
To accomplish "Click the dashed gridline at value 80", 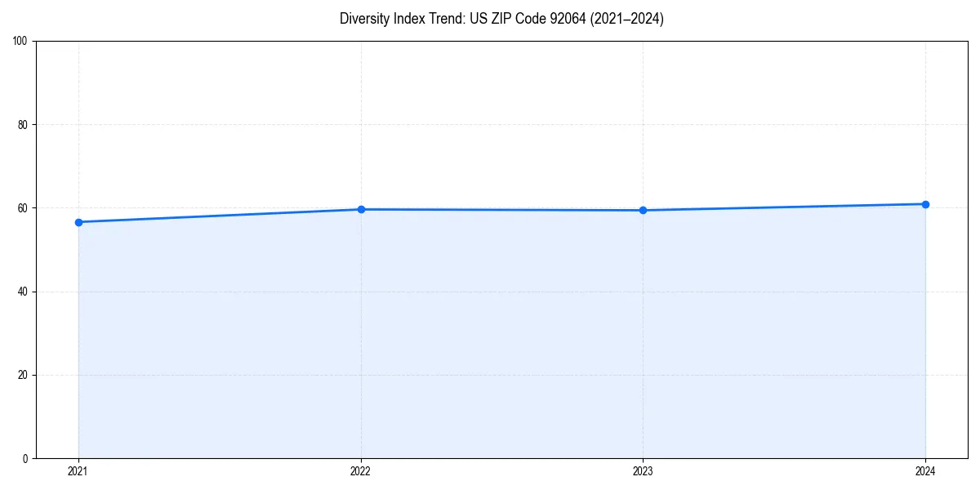I will 490,122.
